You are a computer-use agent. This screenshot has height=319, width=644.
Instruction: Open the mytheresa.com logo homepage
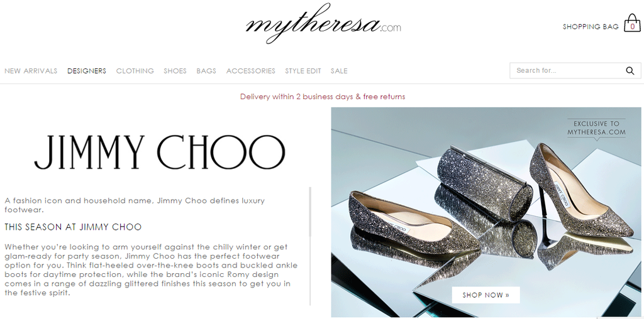[323, 23]
